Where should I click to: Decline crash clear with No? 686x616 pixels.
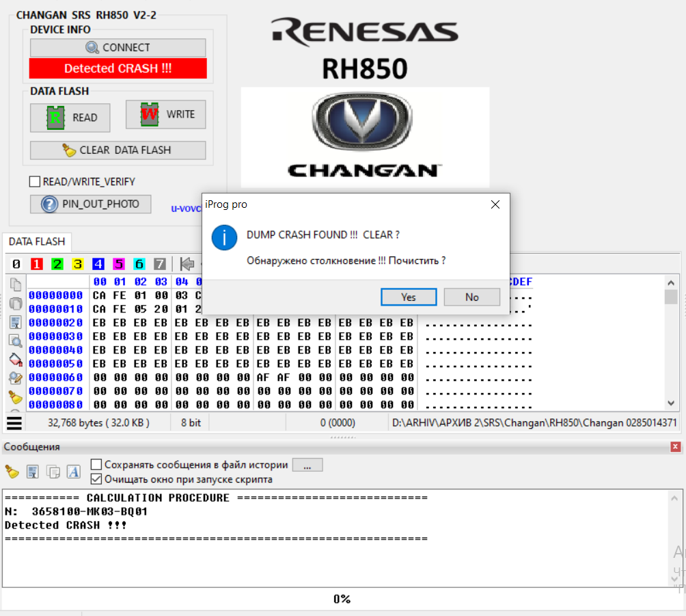(472, 297)
